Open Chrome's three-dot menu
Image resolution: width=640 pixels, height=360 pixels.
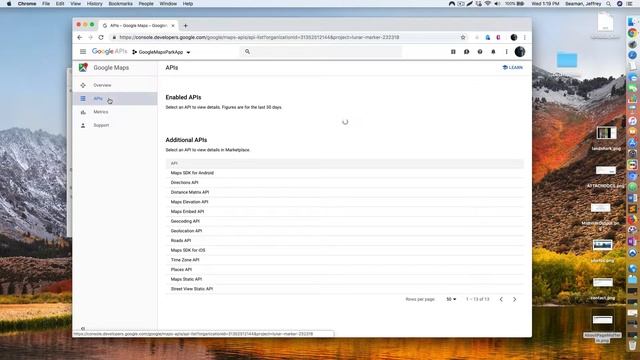[525, 37]
